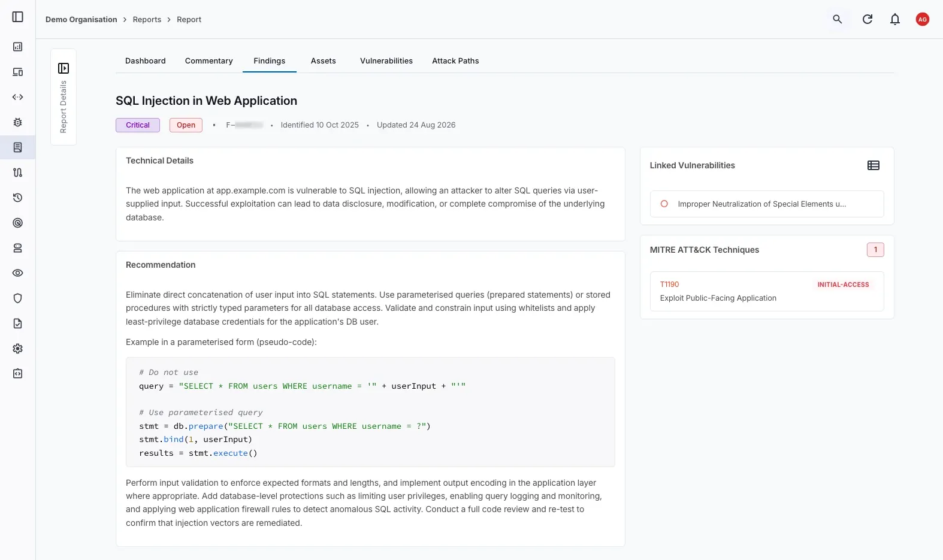
Task: Click the Updated 24 Aug 2026 date
Action: (x=416, y=125)
